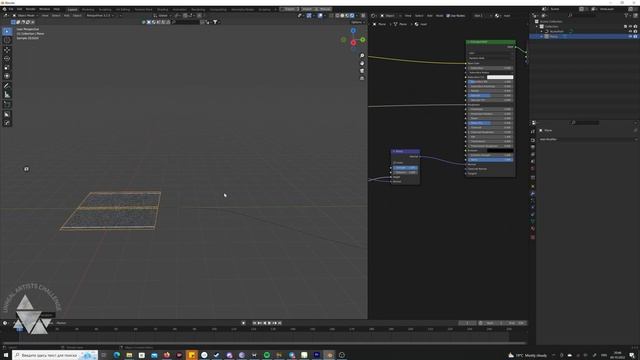Hide the Collection with its eye icon
640x360 pixels.
630,26
